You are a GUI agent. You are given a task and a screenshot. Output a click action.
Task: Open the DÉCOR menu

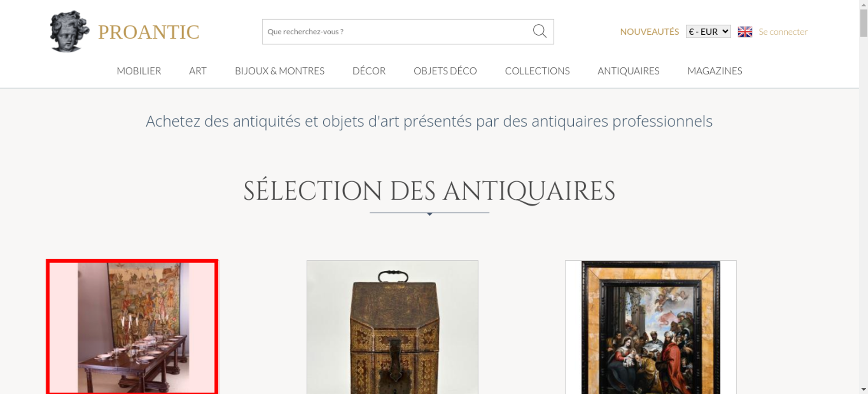tap(369, 71)
